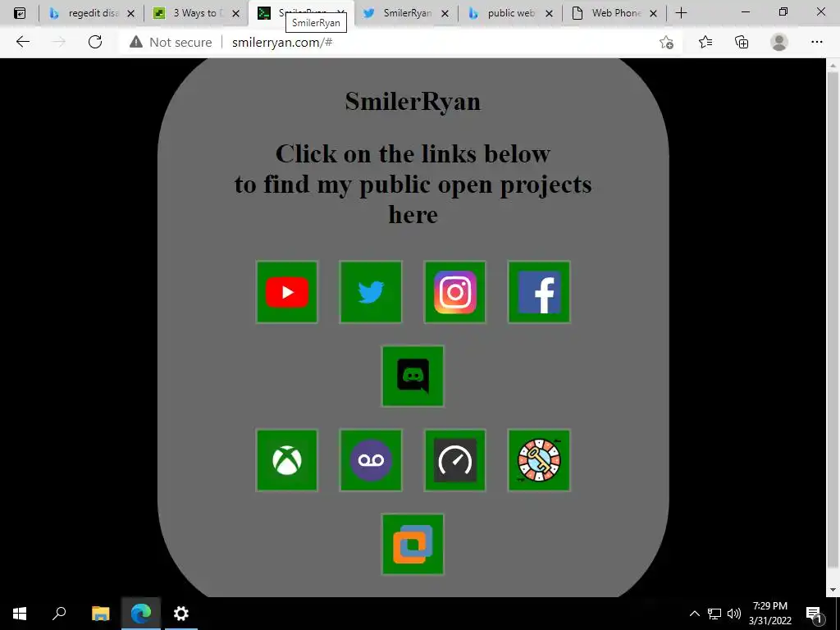Switch to the Twitter SmilerRyan tab

406,13
